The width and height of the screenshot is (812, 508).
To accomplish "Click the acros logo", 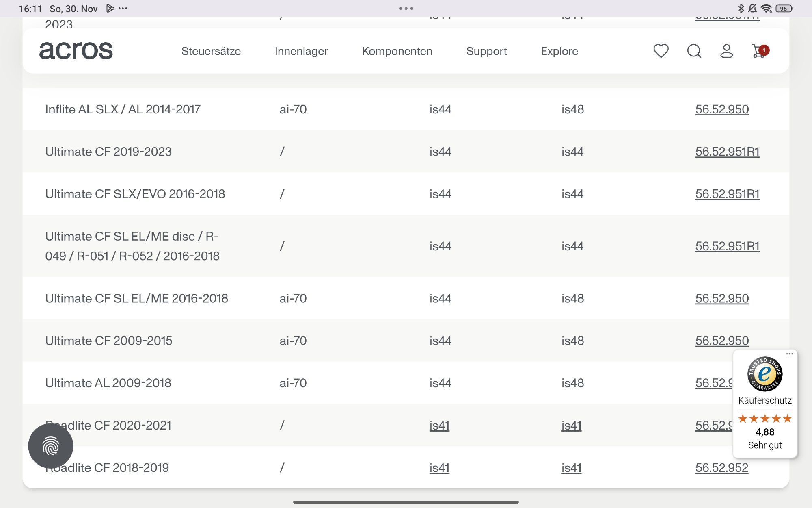I will tap(76, 50).
